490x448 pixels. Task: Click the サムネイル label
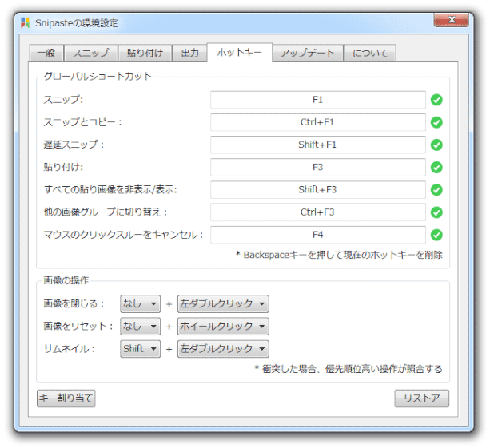coord(70,349)
